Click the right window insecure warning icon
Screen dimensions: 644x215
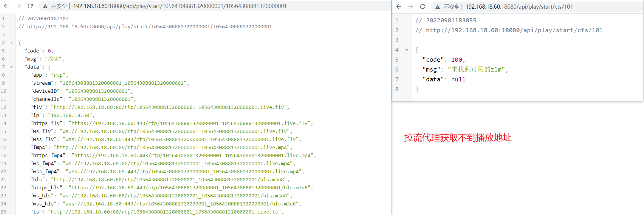(x=437, y=7)
